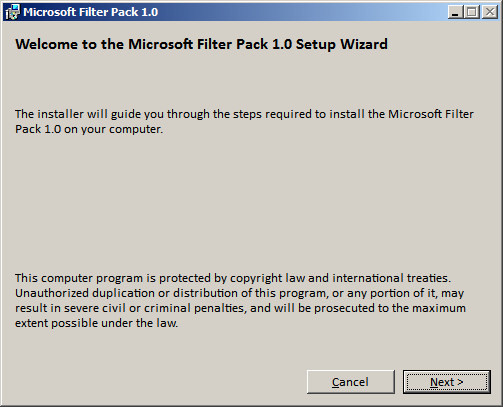Click 'Microsoft Filter' at end of first paragraph line
Viewport: 503px width, 407px height.
tap(431, 114)
